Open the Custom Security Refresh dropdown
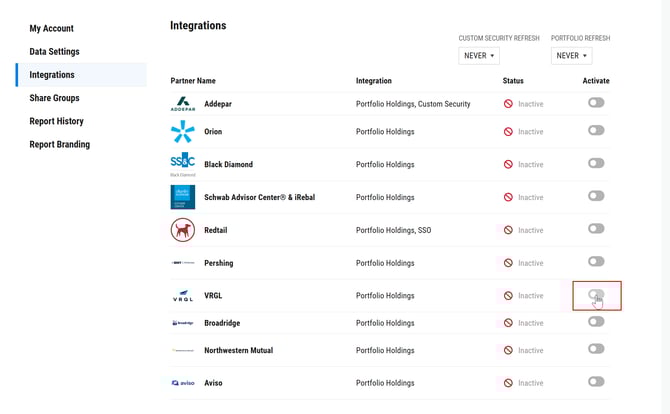The image size is (670, 414). 479,56
